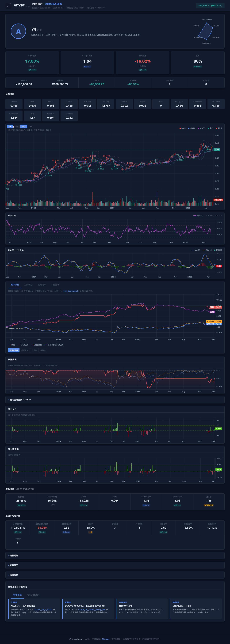The image size is (230, 644).
Task: Click the 73.56 strategy value tag
Action: 218,307
